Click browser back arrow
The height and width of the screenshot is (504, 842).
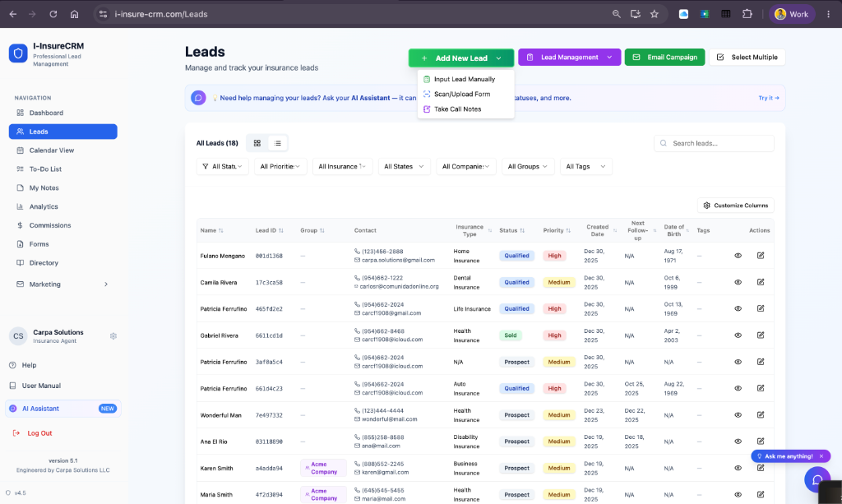pos(13,14)
